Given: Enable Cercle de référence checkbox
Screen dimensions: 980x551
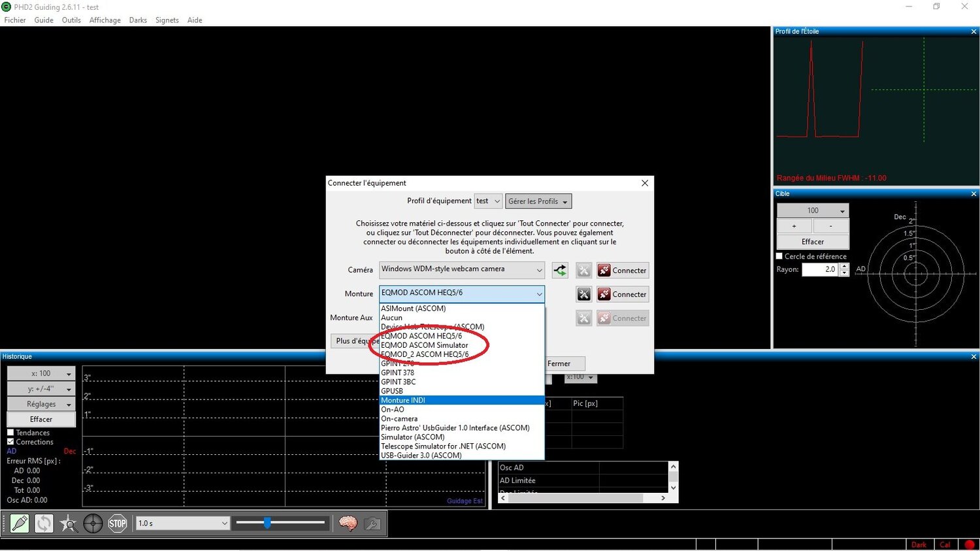Looking at the screenshot, I should click(x=779, y=256).
